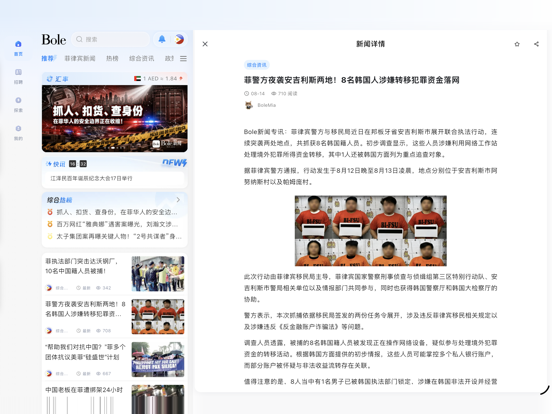Share the article with the share icon

536,44
